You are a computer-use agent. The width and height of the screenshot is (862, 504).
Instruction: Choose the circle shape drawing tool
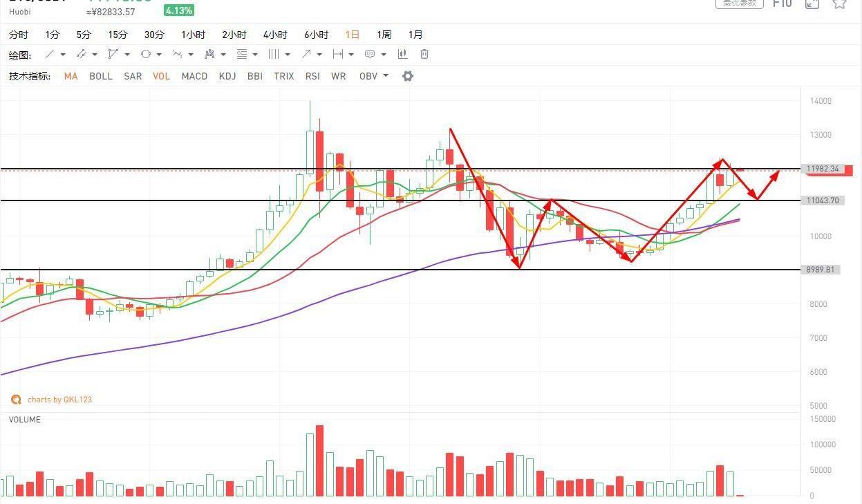[145, 54]
